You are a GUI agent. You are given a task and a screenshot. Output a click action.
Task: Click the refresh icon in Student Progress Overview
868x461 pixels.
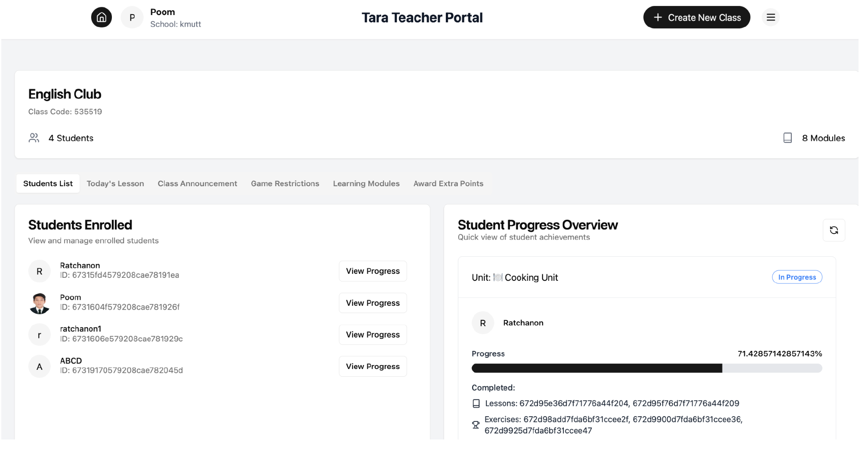pyautogui.click(x=834, y=230)
